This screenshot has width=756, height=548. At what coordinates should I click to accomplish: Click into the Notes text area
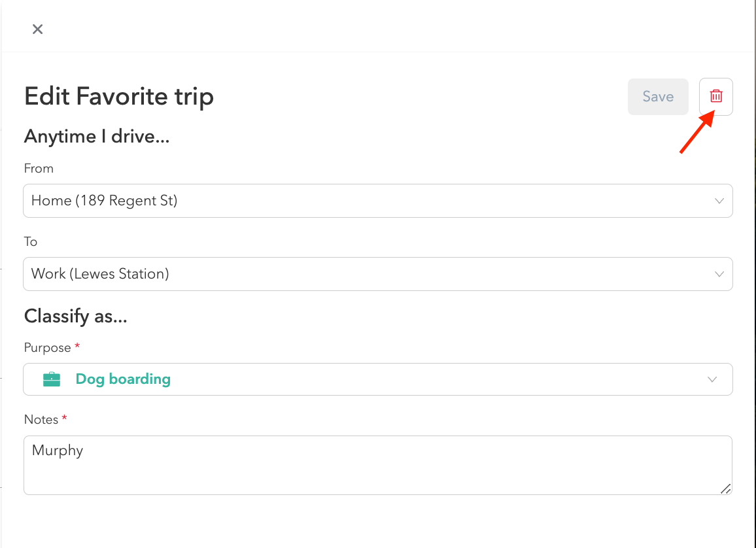[377, 472]
